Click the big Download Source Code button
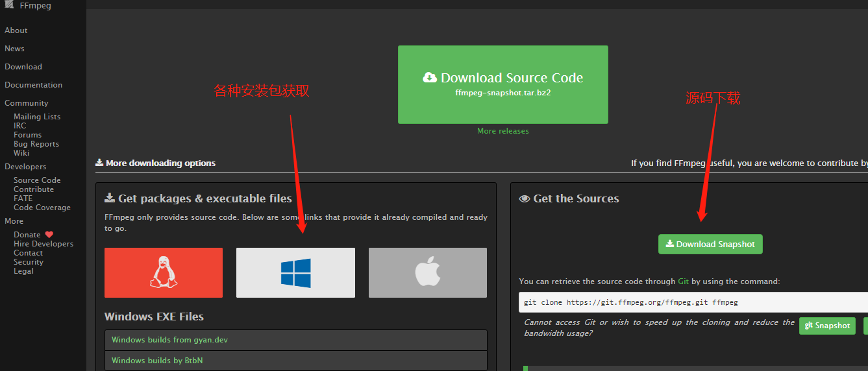Image resolution: width=868 pixels, height=371 pixels. coord(503,84)
